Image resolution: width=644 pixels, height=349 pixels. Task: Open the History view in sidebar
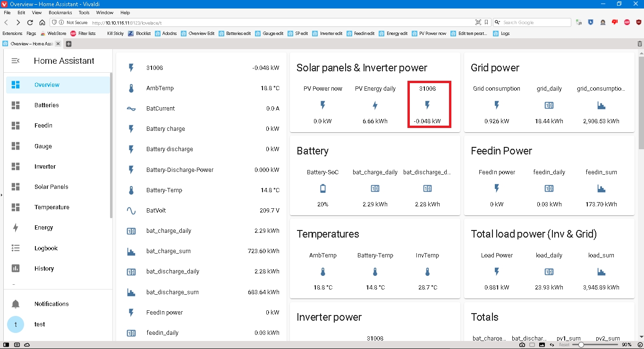pyautogui.click(x=44, y=269)
